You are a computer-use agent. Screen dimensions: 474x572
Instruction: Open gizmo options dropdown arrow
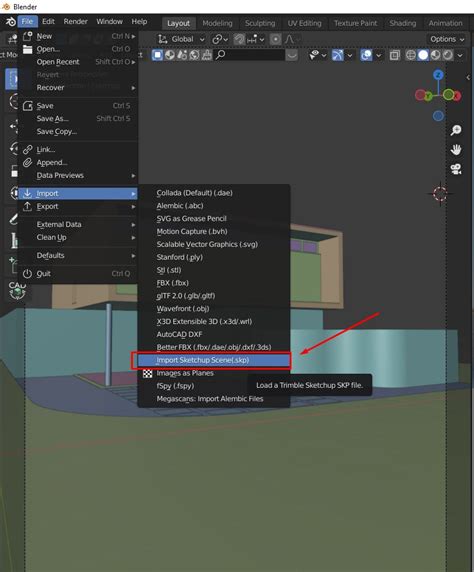click(350, 55)
